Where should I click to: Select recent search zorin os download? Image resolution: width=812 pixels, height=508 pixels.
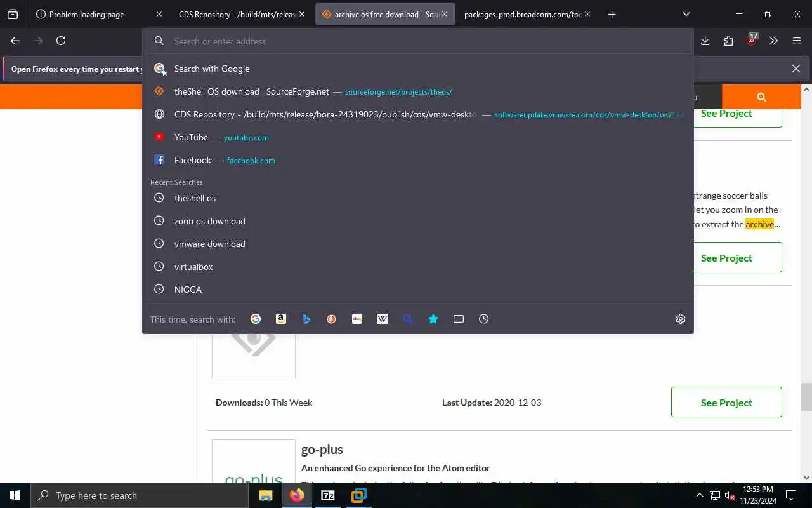pyautogui.click(x=418, y=221)
